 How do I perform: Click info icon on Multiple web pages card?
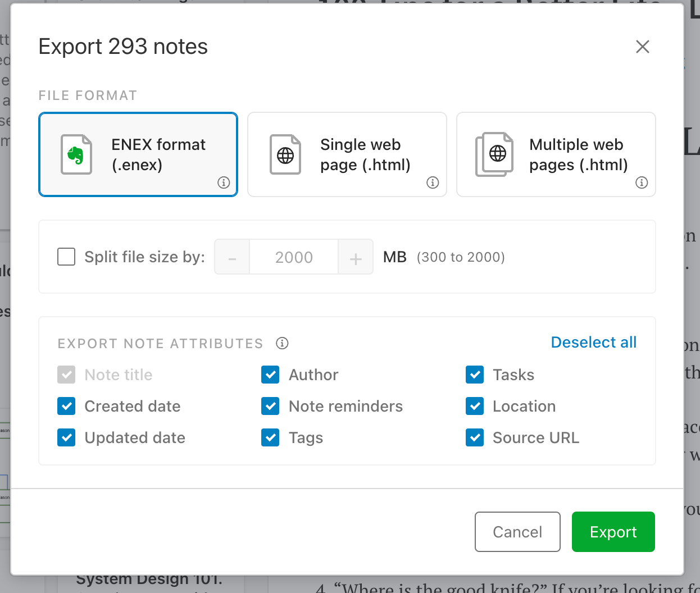(x=642, y=183)
